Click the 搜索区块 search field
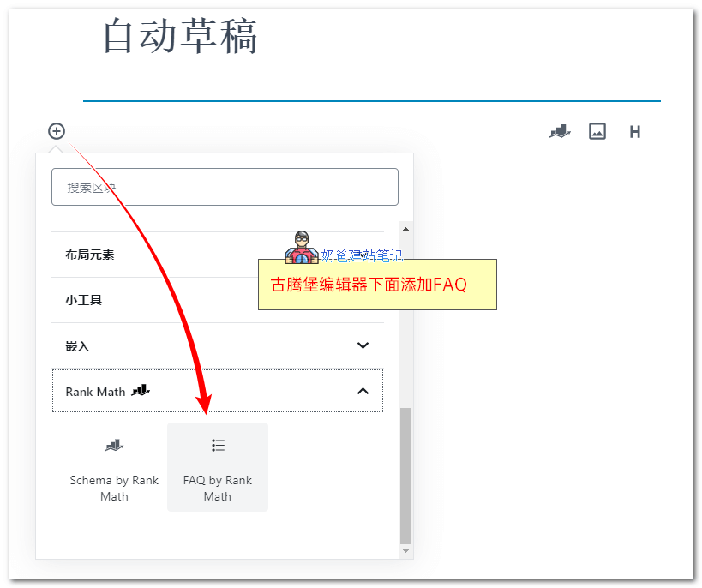This screenshot has width=702, height=588. point(225,187)
